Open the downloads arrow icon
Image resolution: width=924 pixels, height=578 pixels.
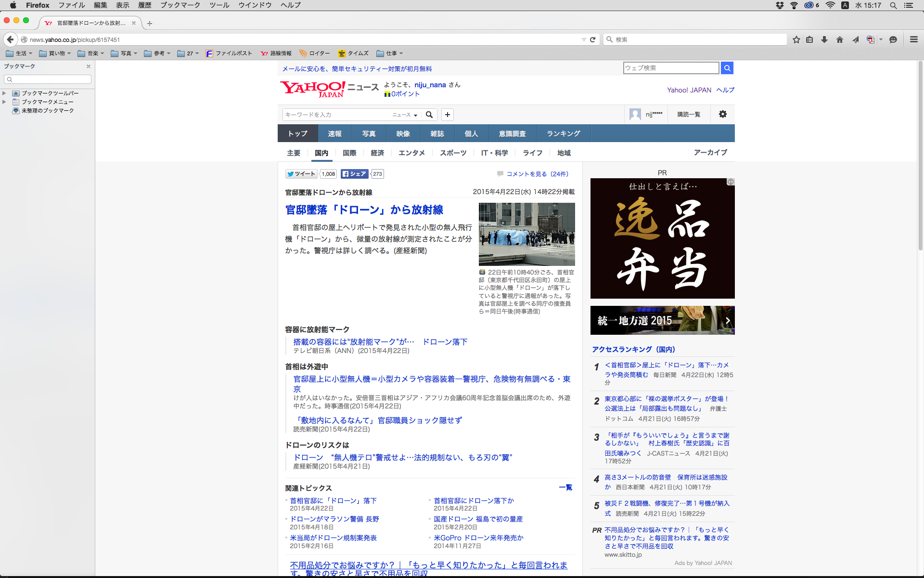(824, 39)
